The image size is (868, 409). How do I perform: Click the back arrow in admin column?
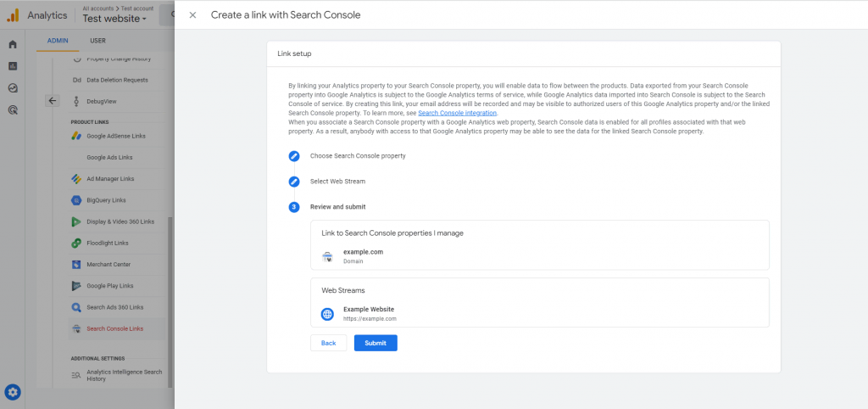point(53,101)
